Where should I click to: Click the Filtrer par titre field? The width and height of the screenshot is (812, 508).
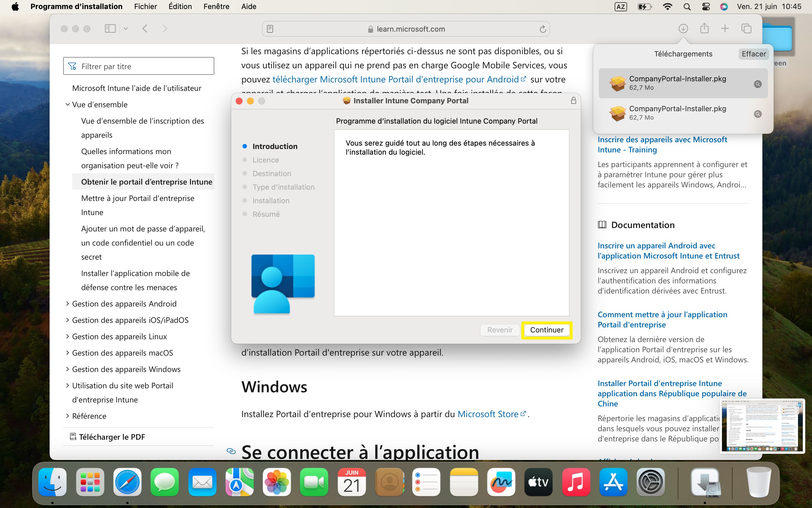pyautogui.click(x=139, y=66)
